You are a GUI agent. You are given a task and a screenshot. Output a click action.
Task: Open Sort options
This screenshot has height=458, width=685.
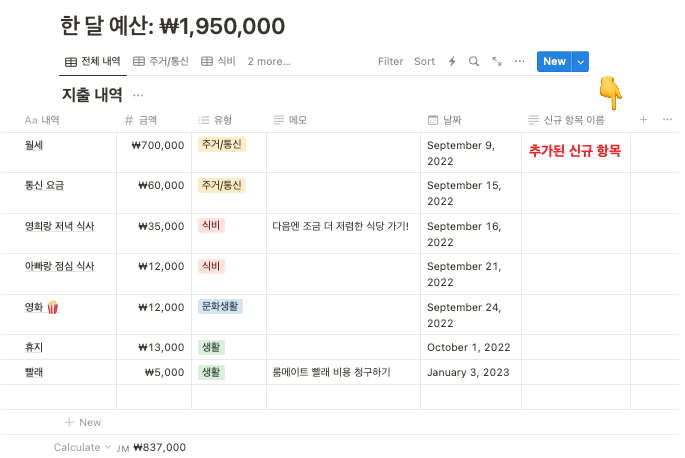pyautogui.click(x=424, y=62)
